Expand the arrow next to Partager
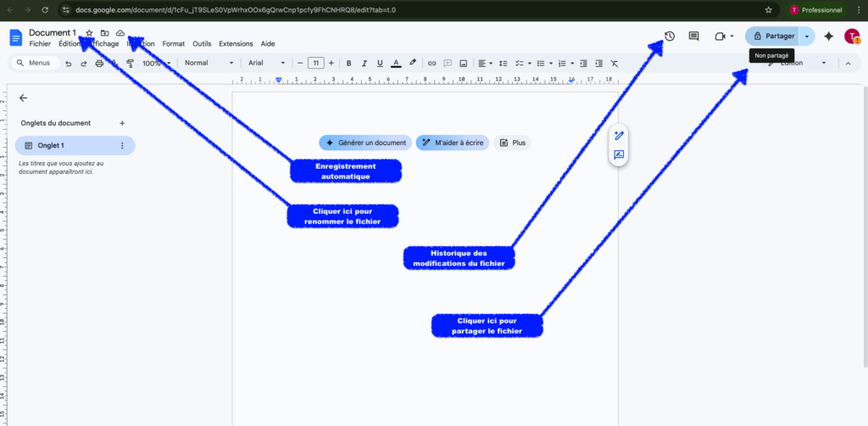Image resolution: width=868 pixels, height=426 pixels. [x=806, y=36]
